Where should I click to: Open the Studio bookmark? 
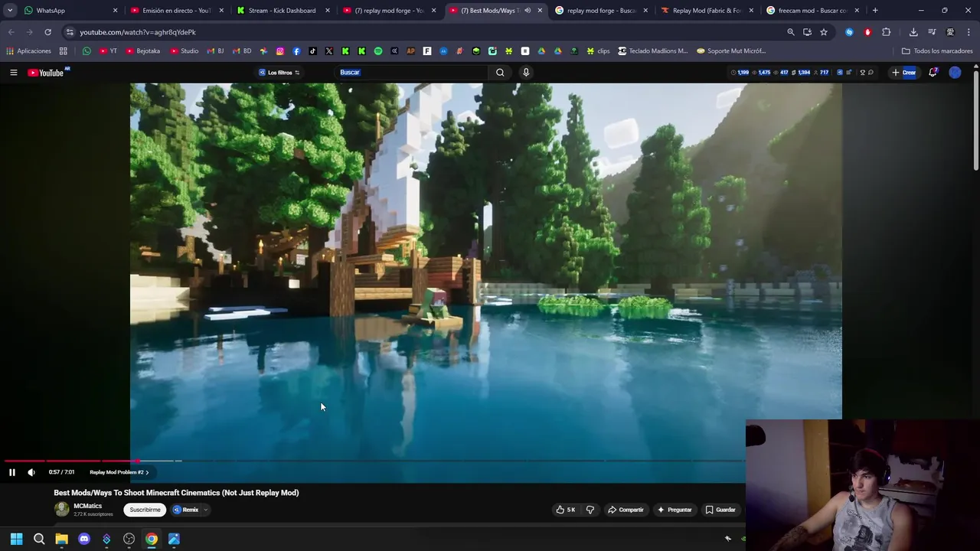pyautogui.click(x=185, y=51)
